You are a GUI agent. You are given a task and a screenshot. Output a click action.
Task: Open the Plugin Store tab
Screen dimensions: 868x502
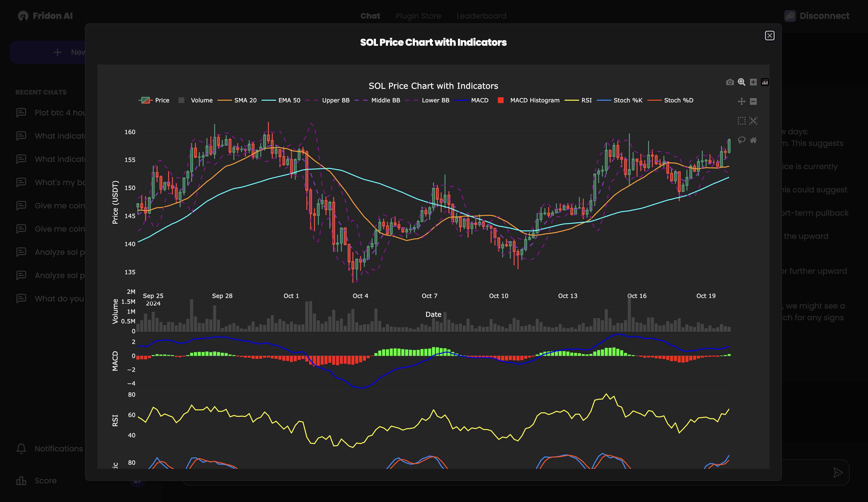418,16
